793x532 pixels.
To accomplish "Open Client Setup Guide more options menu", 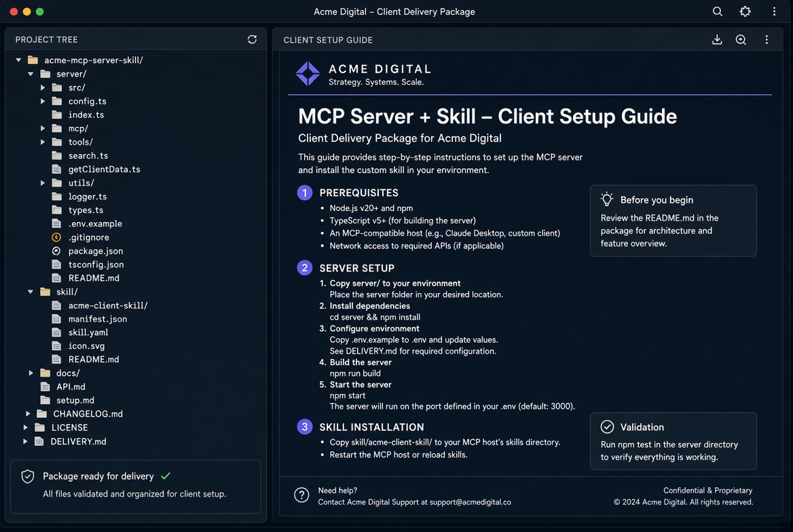I will 767,39.
